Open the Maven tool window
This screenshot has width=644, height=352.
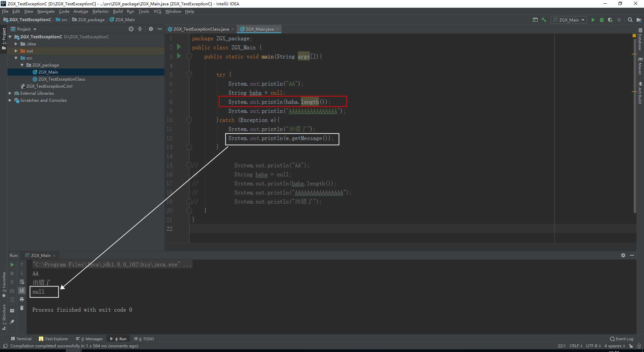[x=640, y=66]
